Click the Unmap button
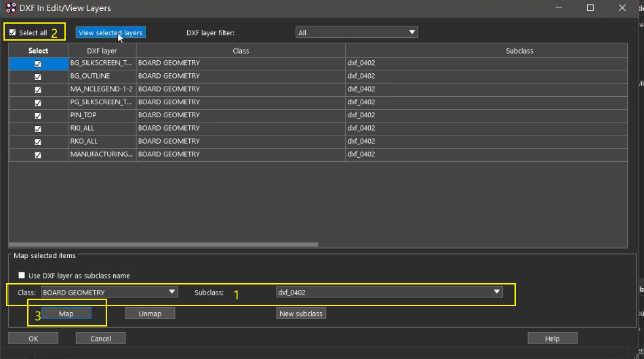Viewport: 644px width, 359px height. (x=150, y=314)
